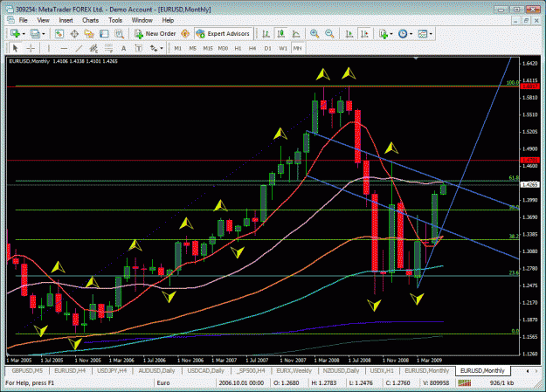Viewport: 546px width, 392px height.
Task: Open the New Chart tool
Action: click(15, 34)
